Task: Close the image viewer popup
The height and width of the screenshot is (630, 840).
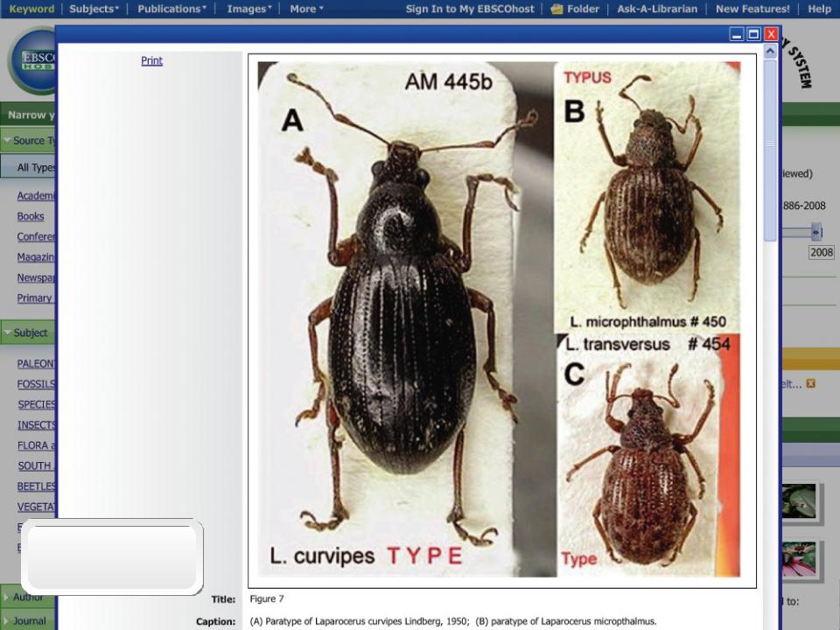Action: coord(771,34)
